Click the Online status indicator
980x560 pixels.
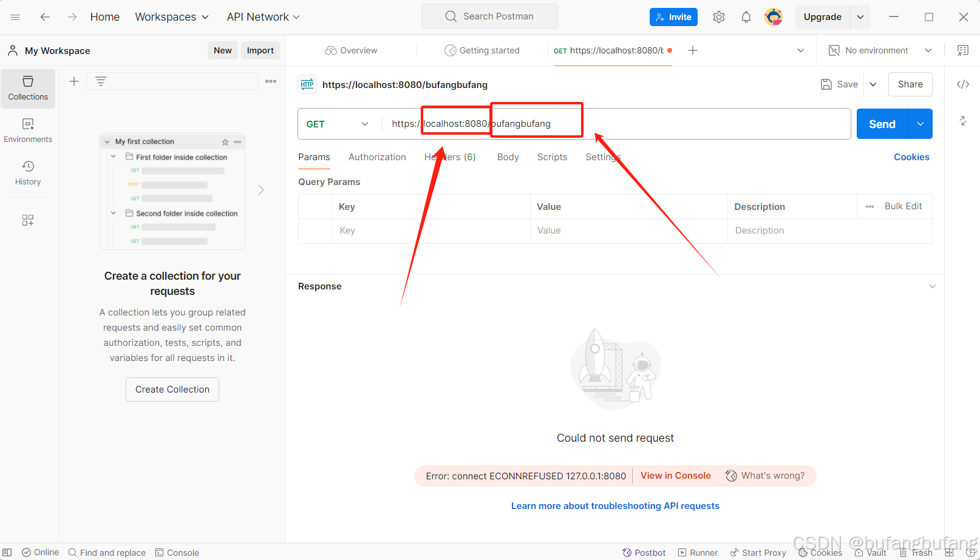(41, 553)
